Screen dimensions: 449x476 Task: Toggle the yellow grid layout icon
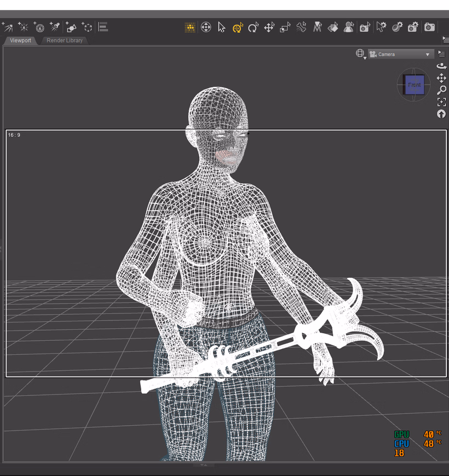190,27
